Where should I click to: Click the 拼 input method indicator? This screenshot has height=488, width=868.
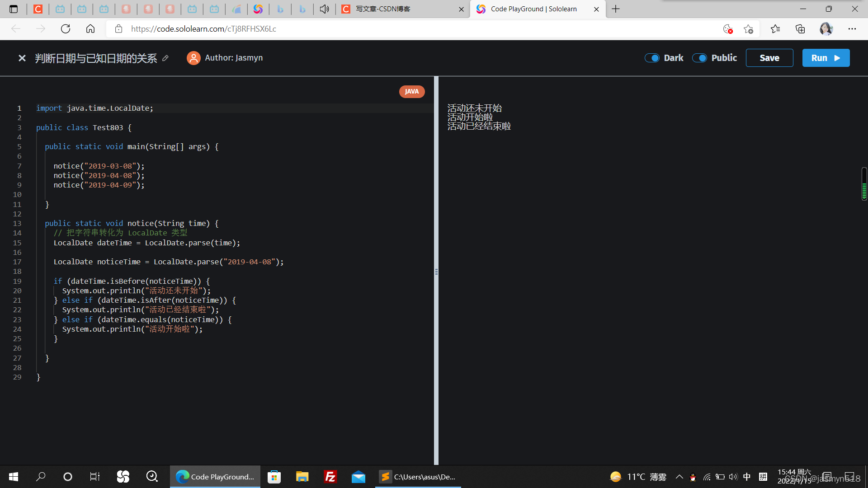763,477
